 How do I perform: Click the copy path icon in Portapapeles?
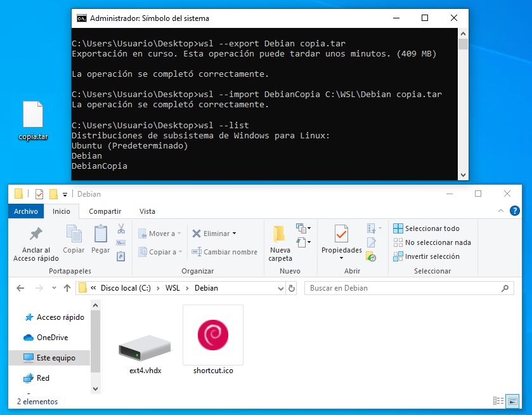coord(121,242)
